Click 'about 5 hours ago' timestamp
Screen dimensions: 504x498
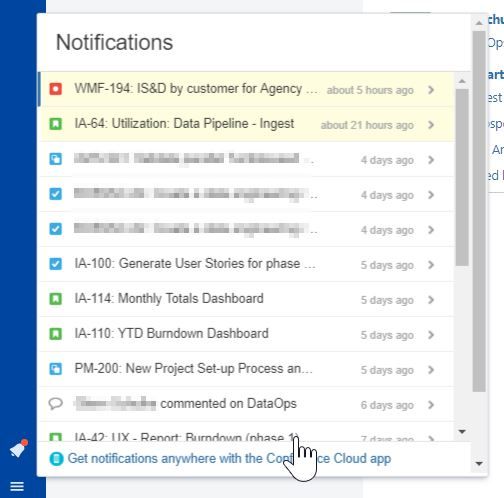click(x=370, y=90)
